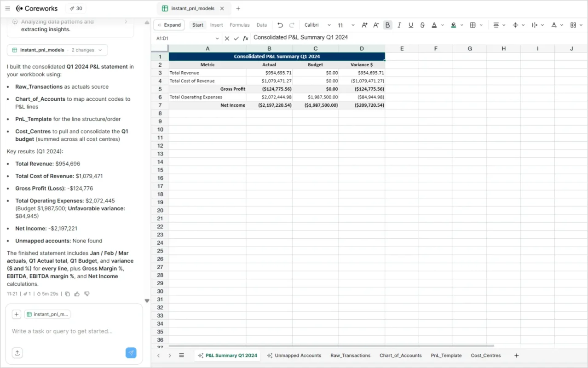Screen dimensions: 588x368
Task: Open the Calibri font family dropdown
Action: (317, 25)
